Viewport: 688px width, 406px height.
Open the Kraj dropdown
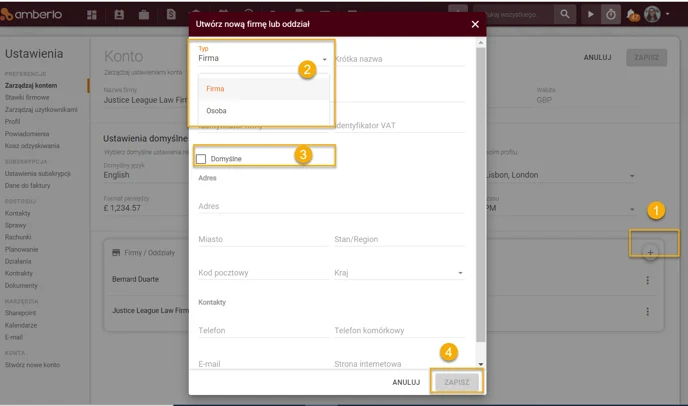click(x=399, y=273)
